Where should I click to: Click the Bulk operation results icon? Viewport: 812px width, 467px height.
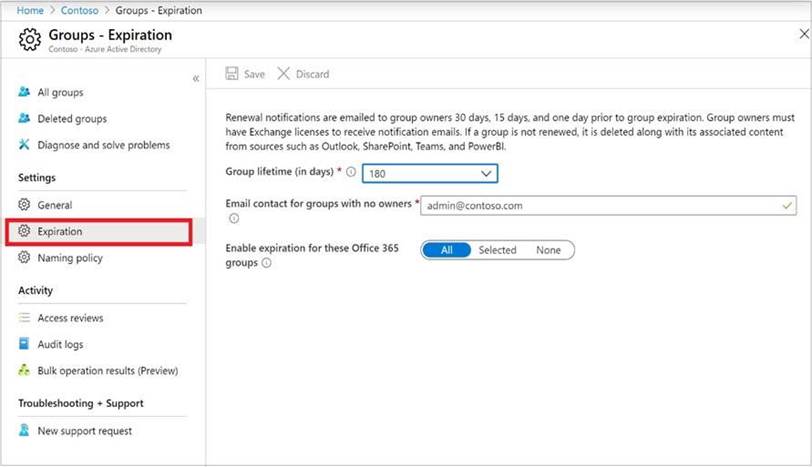tap(25, 370)
